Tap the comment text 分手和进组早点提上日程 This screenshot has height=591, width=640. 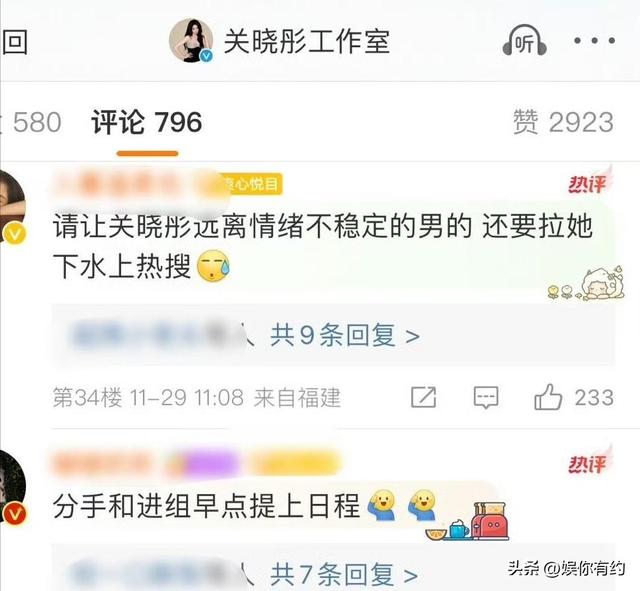[x=206, y=506]
